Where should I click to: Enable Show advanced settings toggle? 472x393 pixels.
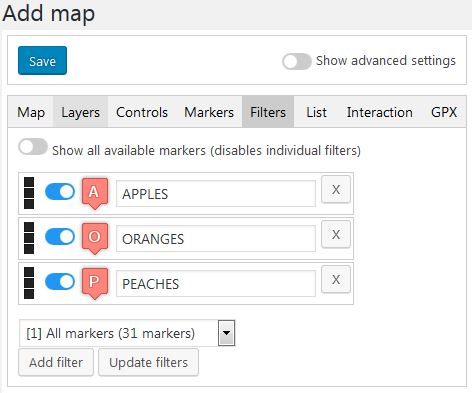pos(297,61)
